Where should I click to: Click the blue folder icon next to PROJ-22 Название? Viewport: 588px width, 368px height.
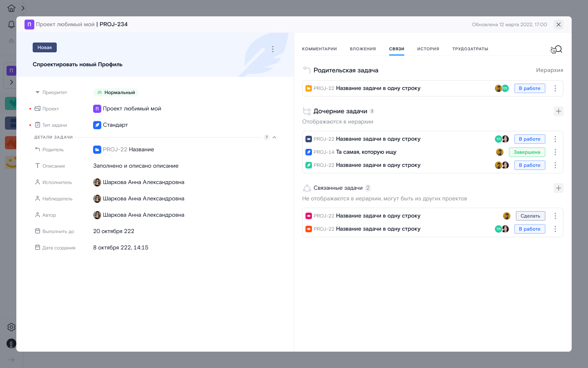coord(97,150)
